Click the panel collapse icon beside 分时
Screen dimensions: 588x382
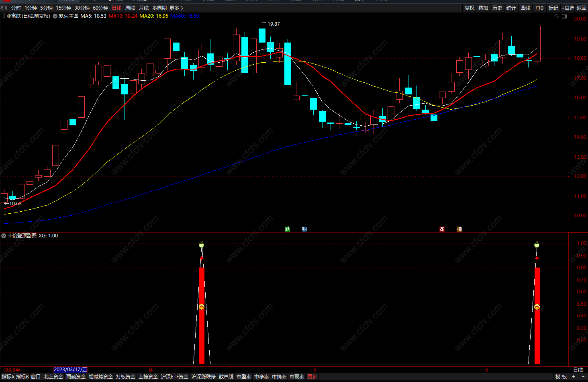(4, 8)
